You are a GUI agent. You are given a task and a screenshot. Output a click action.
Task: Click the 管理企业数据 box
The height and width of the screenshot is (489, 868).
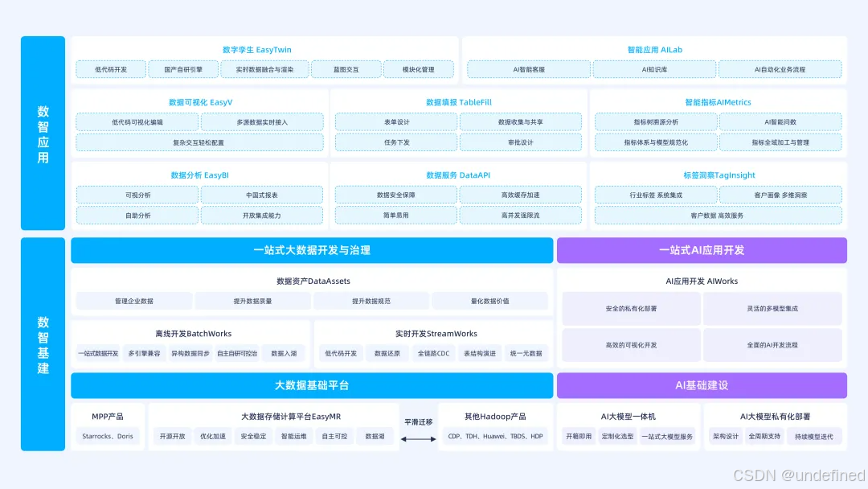click(134, 302)
